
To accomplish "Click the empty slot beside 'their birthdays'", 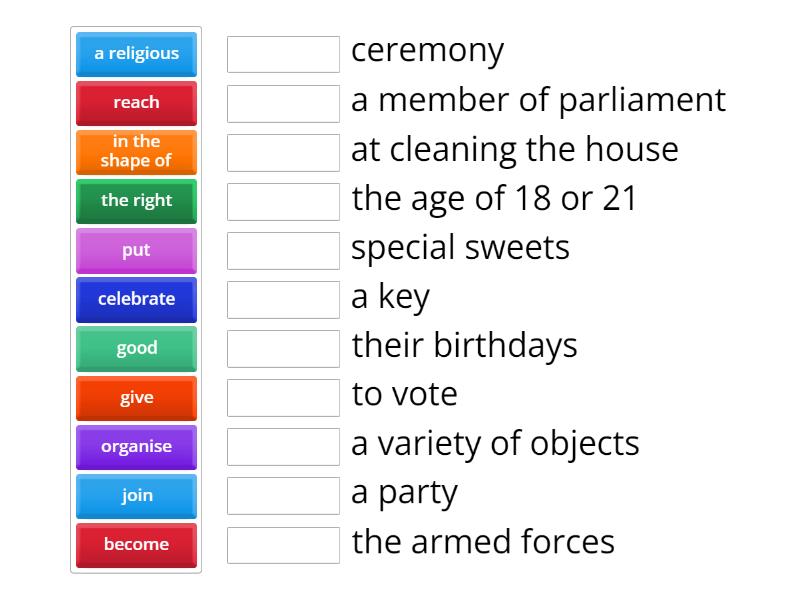I will 283,348.
